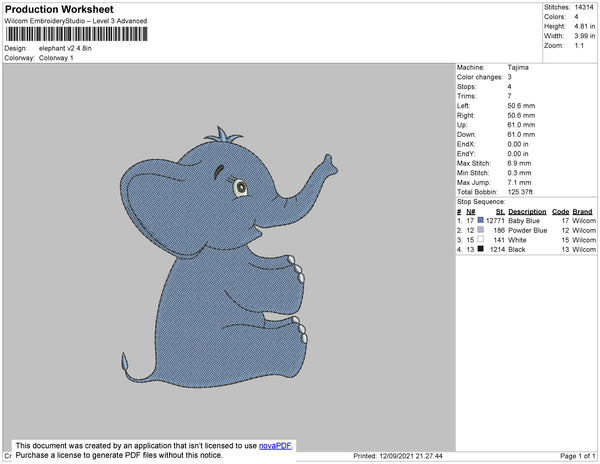The image size is (600, 464).
Task: Click the Colorway 1 value
Action: click(x=56, y=58)
